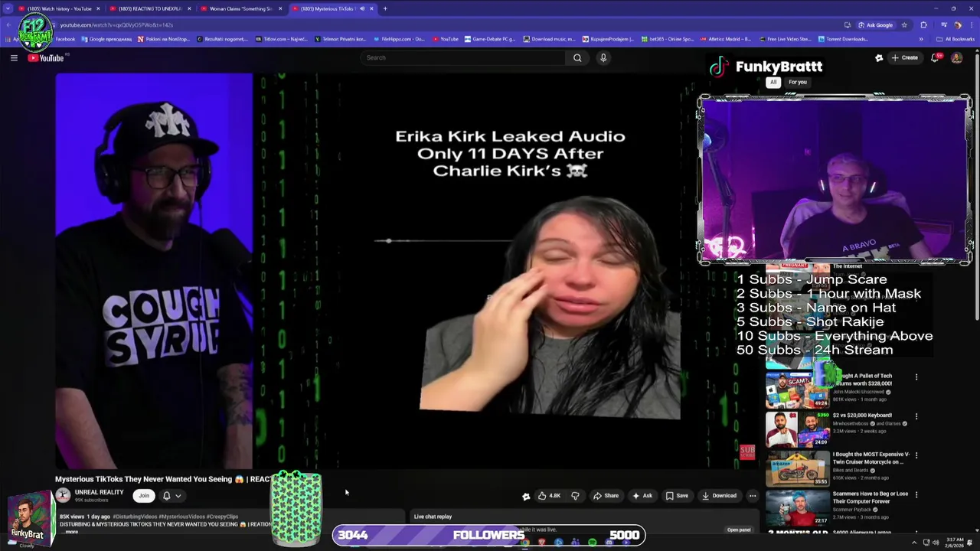This screenshot has height=551, width=980.
Task: Go to the YouTube home logo
Action: (x=46, y=58)
